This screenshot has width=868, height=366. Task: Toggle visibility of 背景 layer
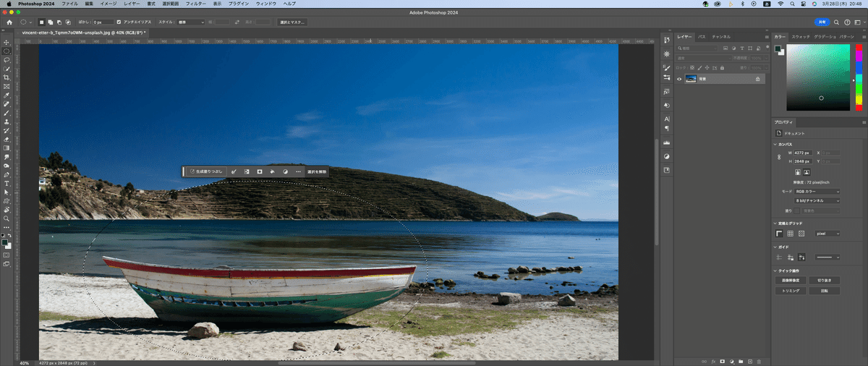click(x=679, y=78)
